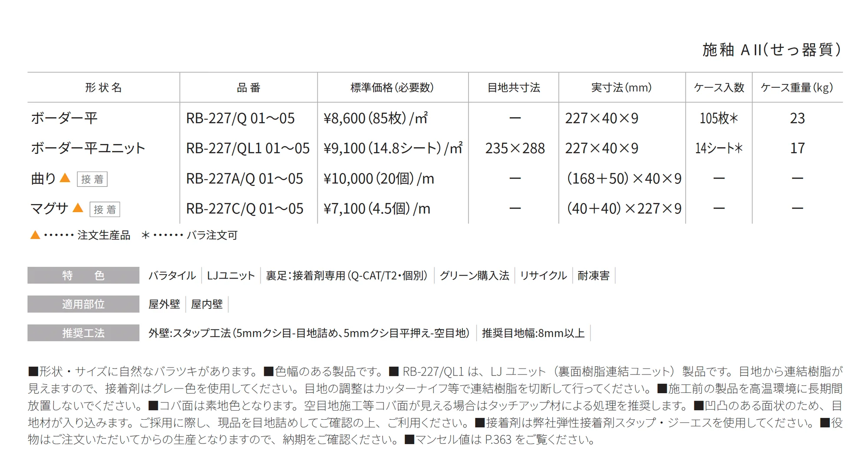Image resolution: width=868 pixels, height=471 pixels.
Task: Click the 推奨目地幅:8mm以上 text
Action: pyautogui.click(x=533, y=333)
